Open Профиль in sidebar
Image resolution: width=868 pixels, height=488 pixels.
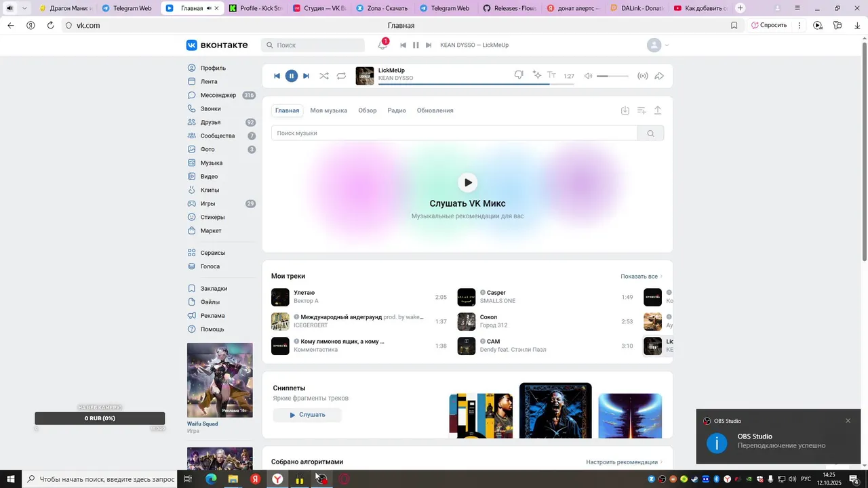[x=213, y=68]
